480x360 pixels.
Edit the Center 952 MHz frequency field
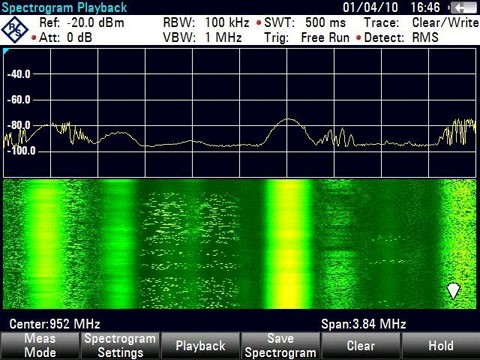coord(55,324)
